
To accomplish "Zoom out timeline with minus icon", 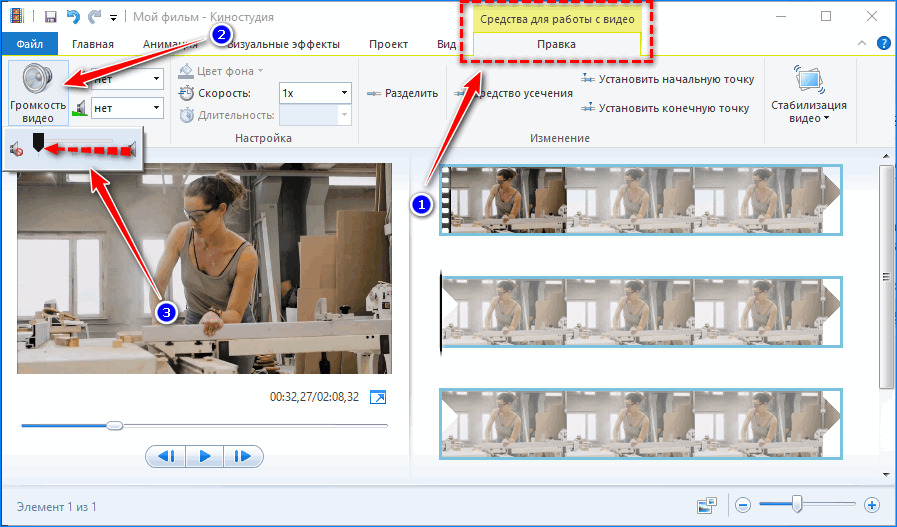I will 744,506.
